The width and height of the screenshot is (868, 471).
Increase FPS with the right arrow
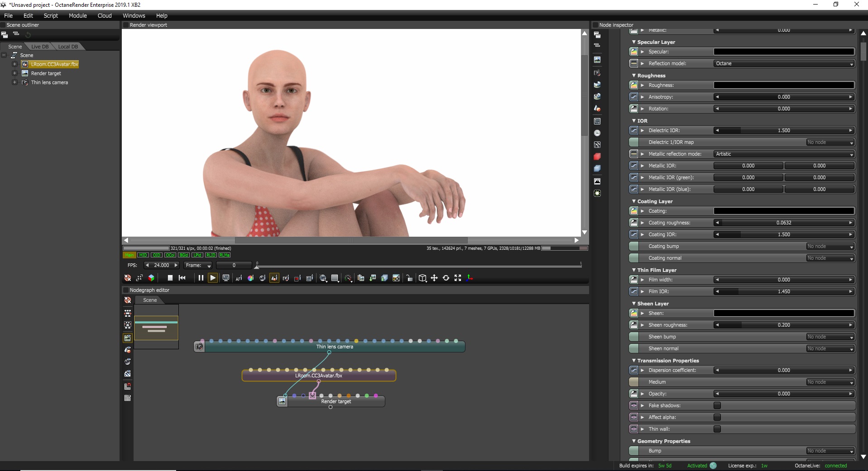pyautogui.click(x=176, y=266)
